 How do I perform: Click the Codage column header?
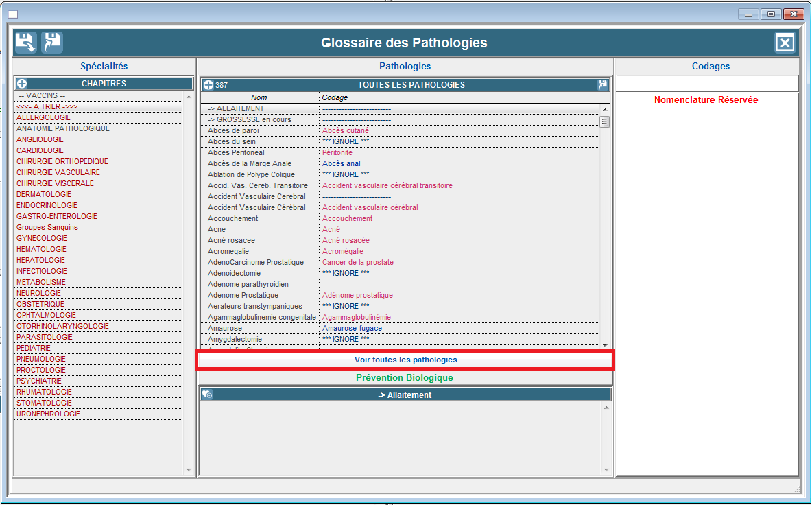coord(335,97)
